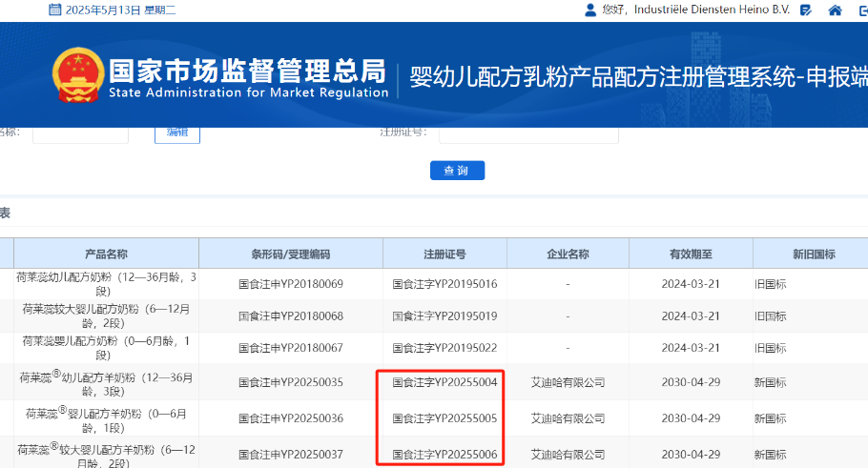
Task: Click the 产品名称 column header
Action: click(106, 254)
